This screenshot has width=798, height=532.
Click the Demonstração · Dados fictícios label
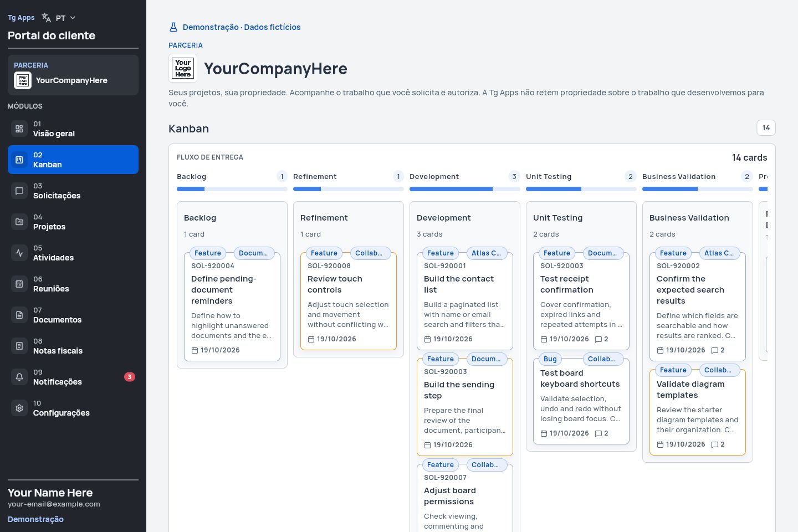coord(242,27)
